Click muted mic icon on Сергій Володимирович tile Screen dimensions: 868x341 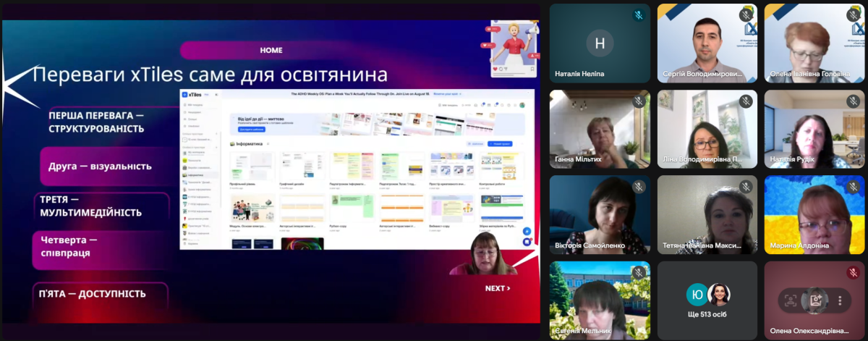pos(746,14)
